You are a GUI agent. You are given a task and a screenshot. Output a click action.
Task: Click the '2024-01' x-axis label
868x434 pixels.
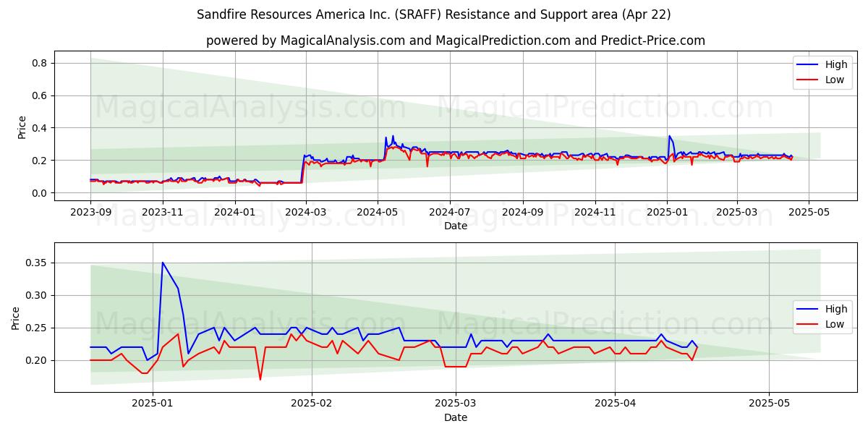(234, 213)
